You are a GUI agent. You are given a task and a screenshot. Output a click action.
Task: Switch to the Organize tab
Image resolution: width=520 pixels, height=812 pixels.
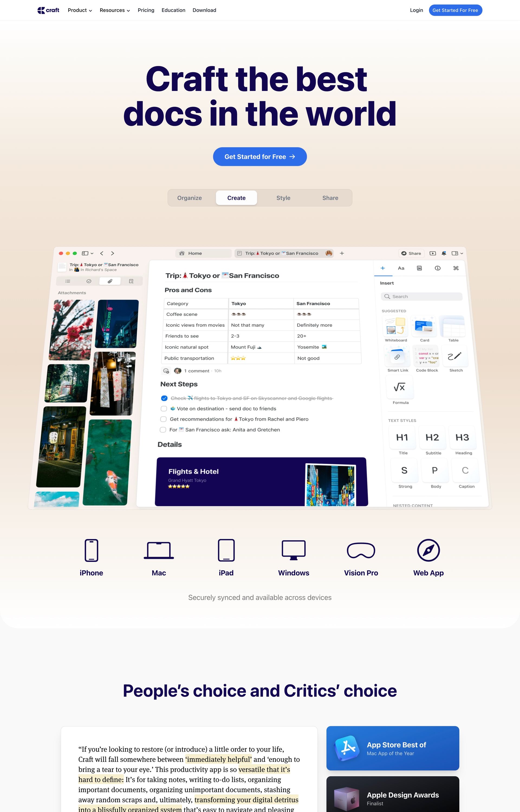[189, 198]
